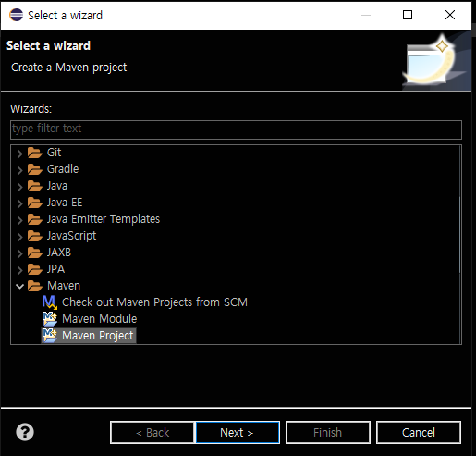Expand the Git category

20,154
